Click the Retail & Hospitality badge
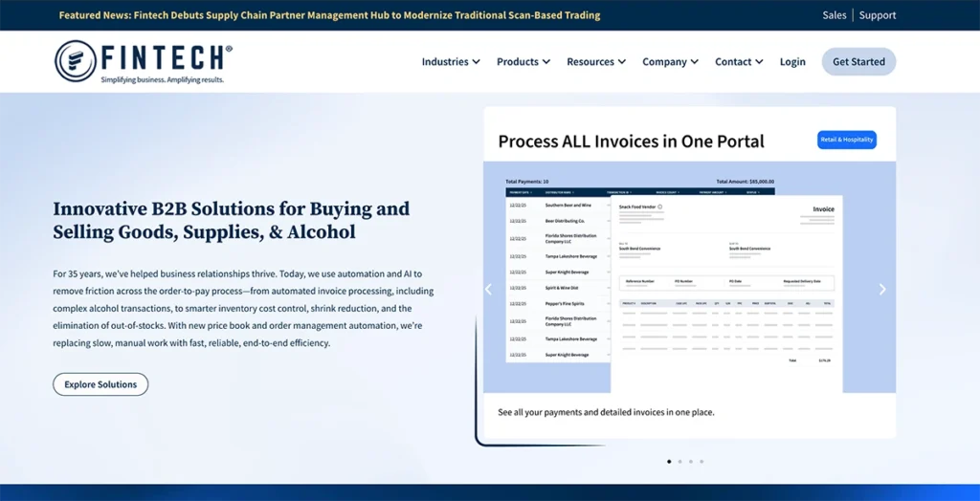 pos(846,140)
